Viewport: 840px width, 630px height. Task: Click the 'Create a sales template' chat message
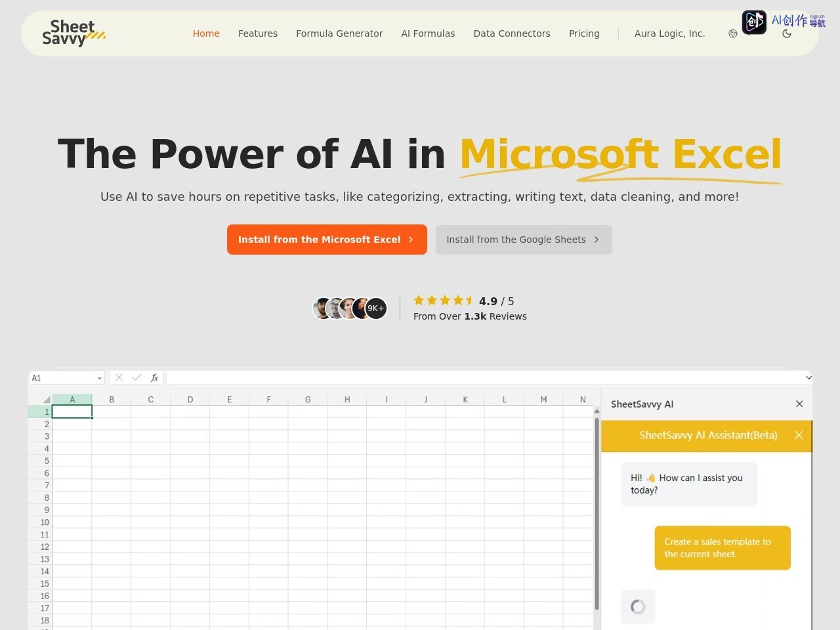pos(723,548)
